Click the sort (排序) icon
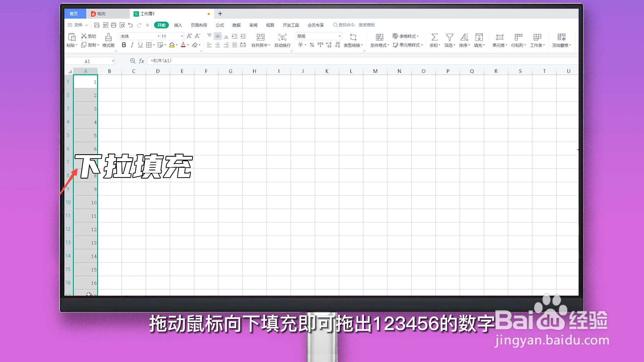The height and width of the screenshot is (362, 644). coord(465,40)
